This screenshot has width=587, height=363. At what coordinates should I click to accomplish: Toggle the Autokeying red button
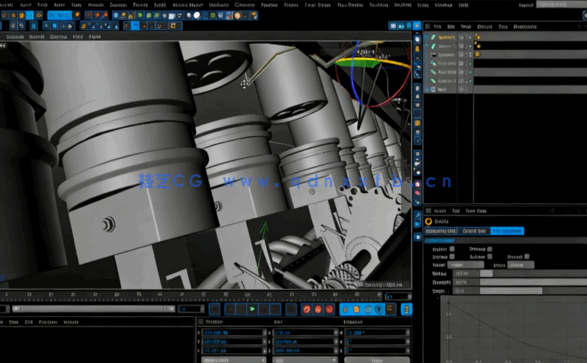point(318,309)
